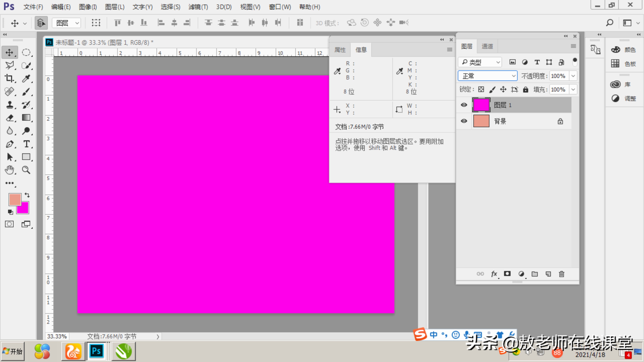Click the 开始 start button
The width and height of the screenshot is (644, 362).
tap(13, 352)
